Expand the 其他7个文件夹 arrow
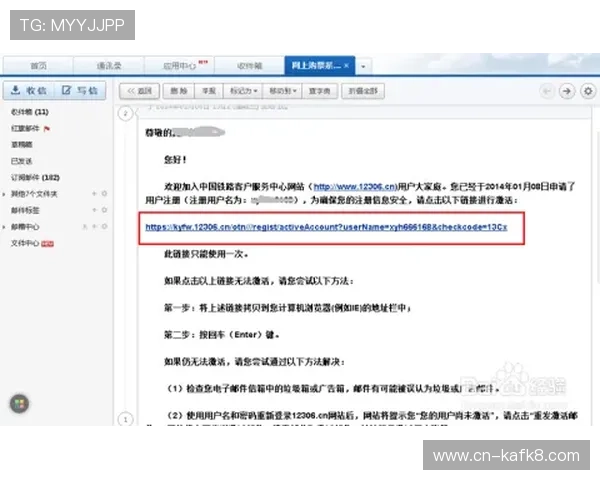Image resolution: width=600 pixels, height=480 pixels. tap(4, 194)
